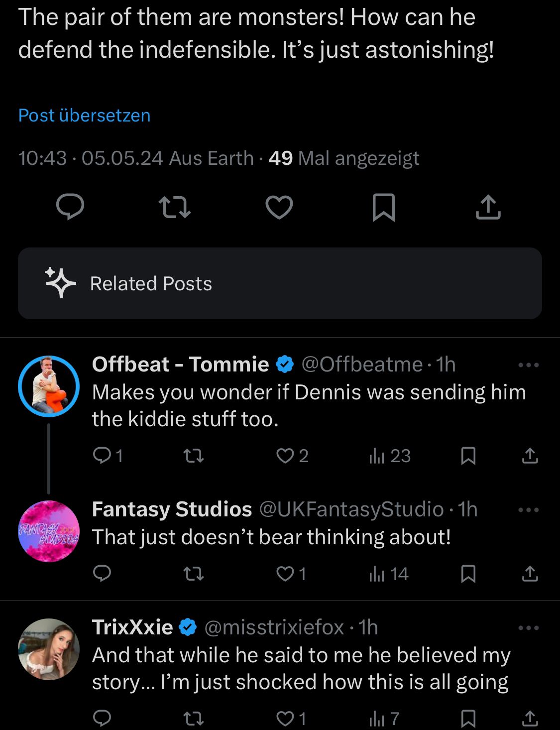Repost the Fantasy Studios reply
Viewport: 560px width, 730px height.
pos(194,574)
